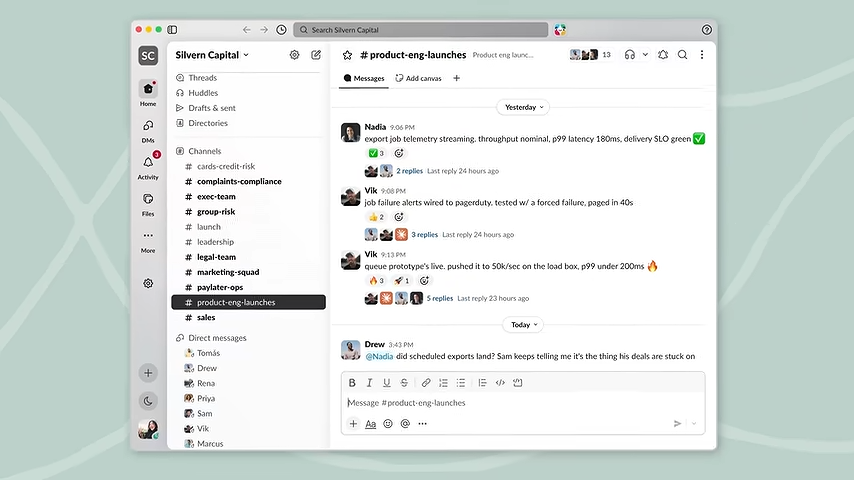Toggle checkmark reaction on Nadia's message
The width and height of the screenshot is (854, 480).
point(376,153)
